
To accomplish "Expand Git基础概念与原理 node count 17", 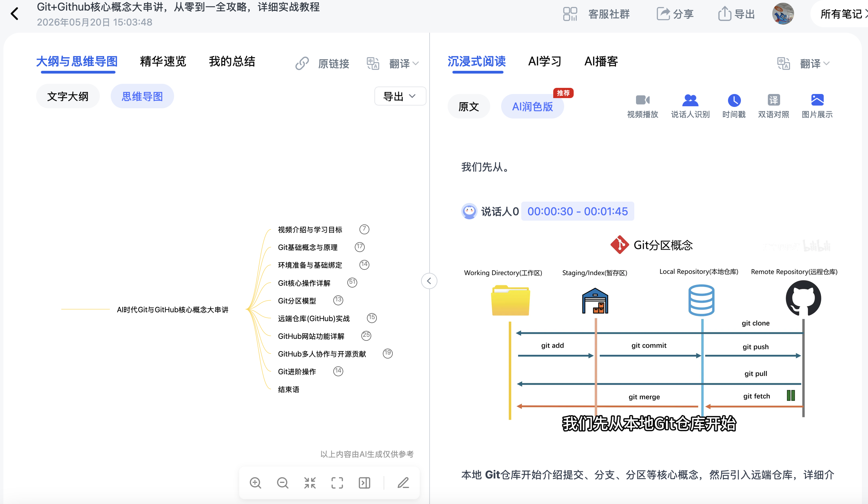I will [360, 247].
